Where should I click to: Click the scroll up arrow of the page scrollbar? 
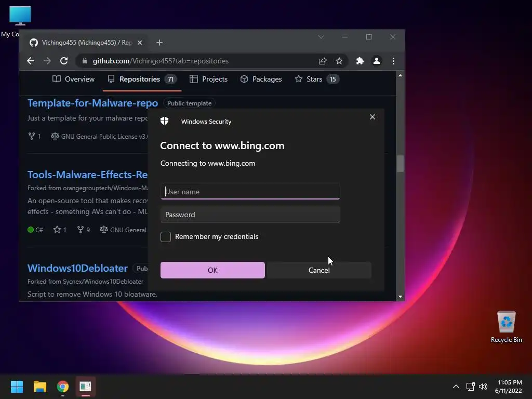coord(401,76)
